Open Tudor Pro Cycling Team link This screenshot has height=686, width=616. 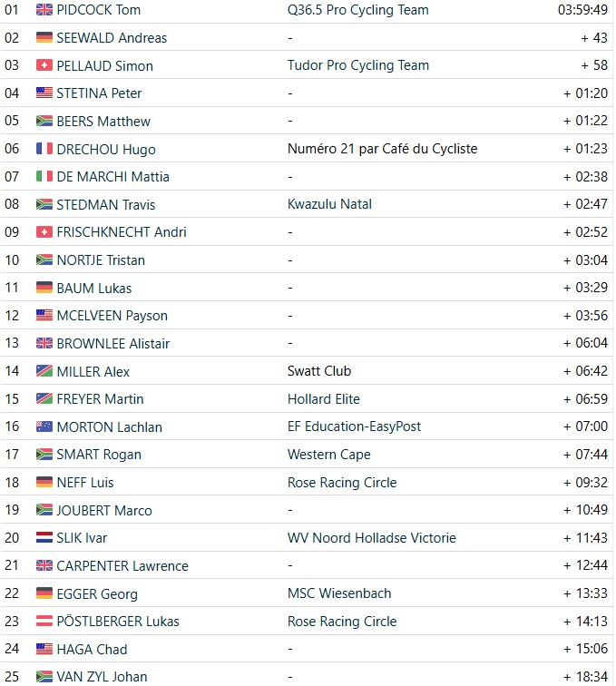[357, 65]
